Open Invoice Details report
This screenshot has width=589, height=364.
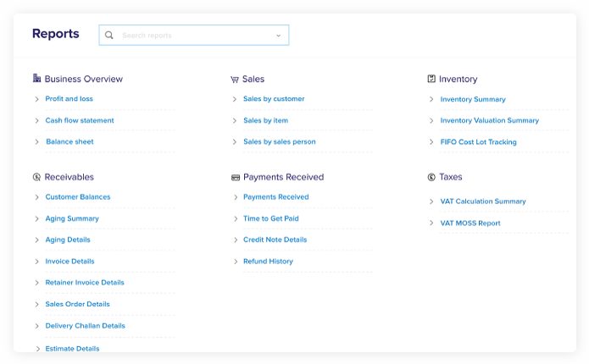click(x=69, y=262)
